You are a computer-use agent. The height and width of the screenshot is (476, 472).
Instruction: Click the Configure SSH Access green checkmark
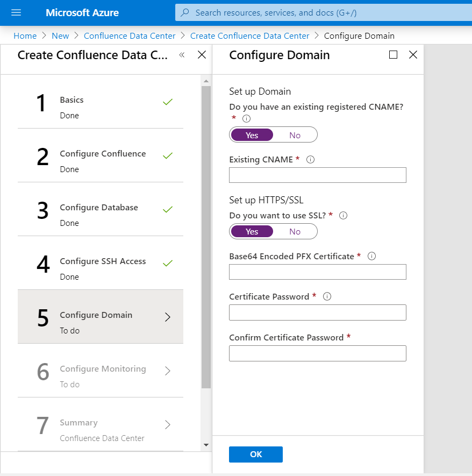(167, 263)
